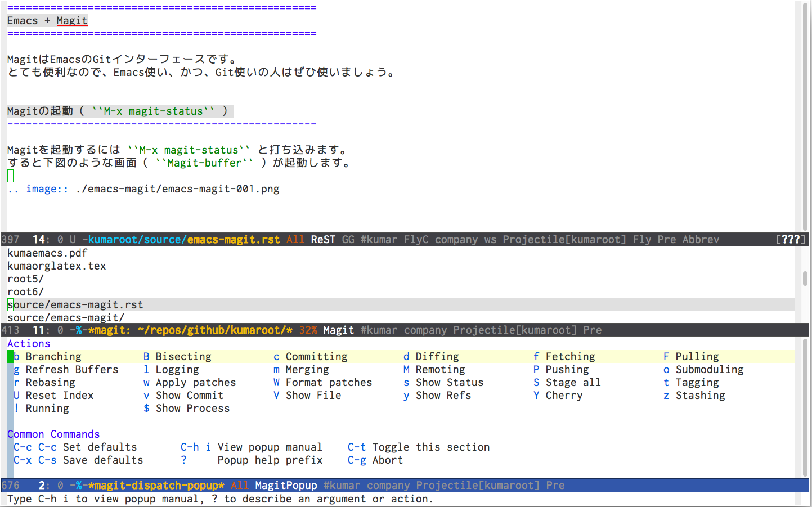This screenshot has height=507, width=812.
Task: Click the Magitの起動 section heading
Action: (x=120, y=111)
